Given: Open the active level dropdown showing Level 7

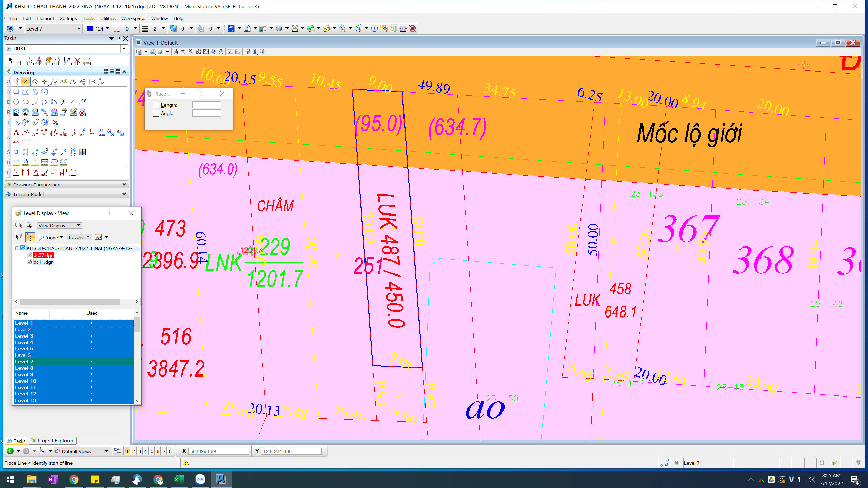Looking at the screenshot, I should coord(78,28).
